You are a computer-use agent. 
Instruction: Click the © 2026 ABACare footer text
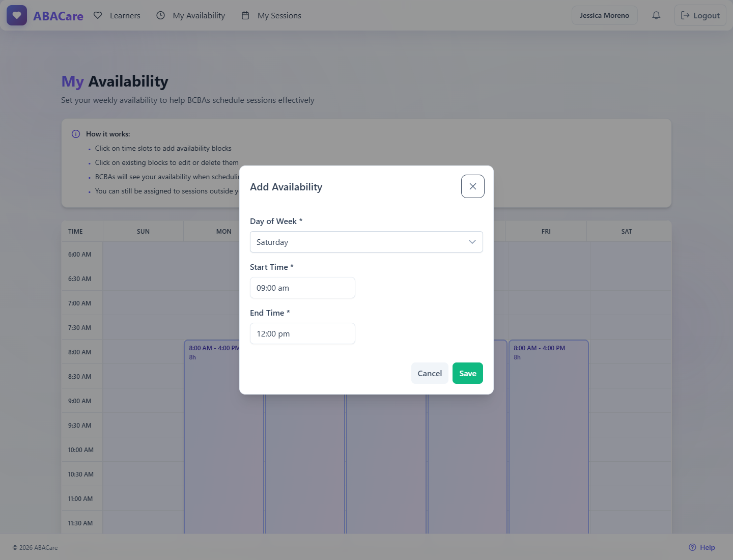point(35,548)
